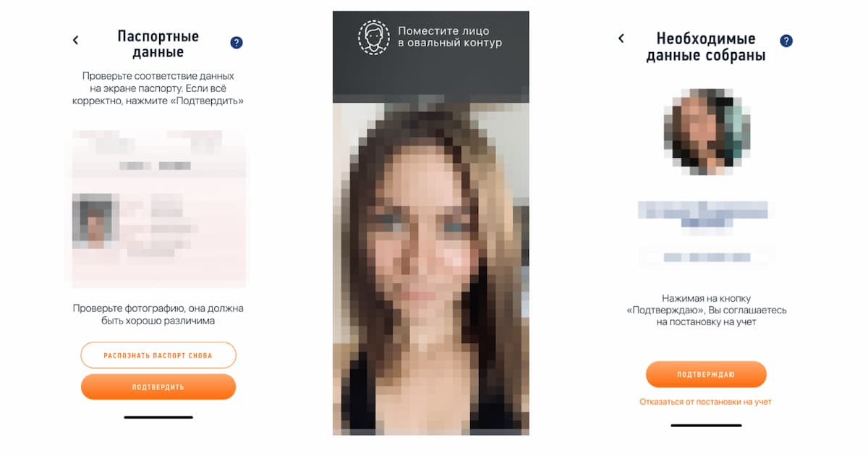The height and width of the screenshot is (456, 868).
Task: Go back from Паспортные данные screen
Action: tap(75, 41)
